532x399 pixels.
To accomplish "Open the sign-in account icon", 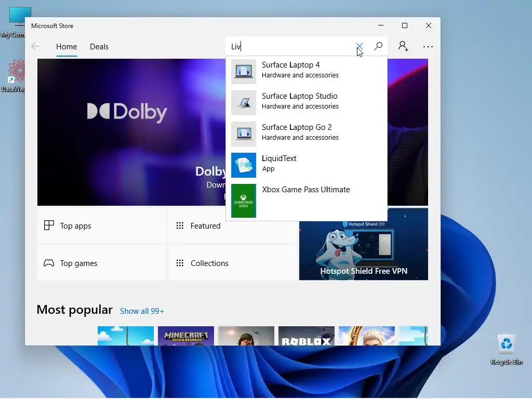I will click(403, 46).
